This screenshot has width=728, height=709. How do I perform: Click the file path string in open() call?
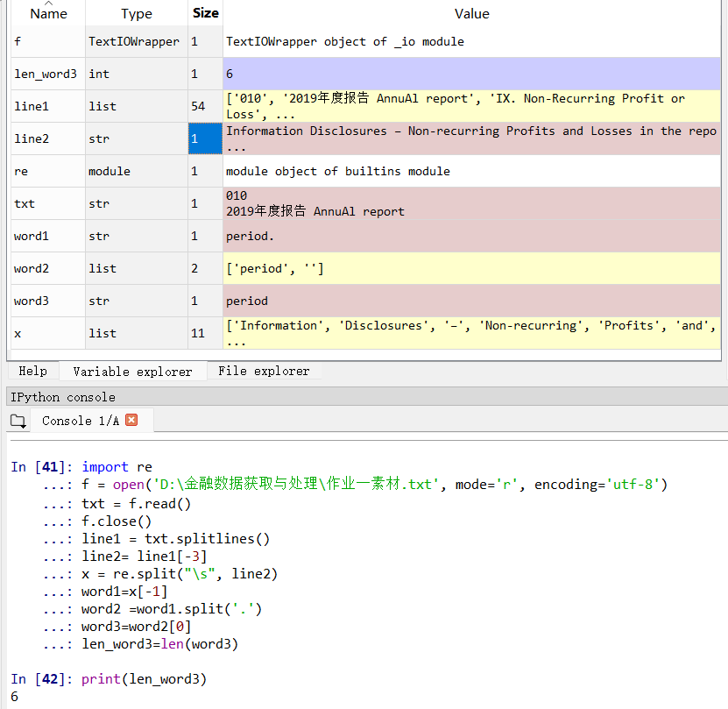[296, 484]
